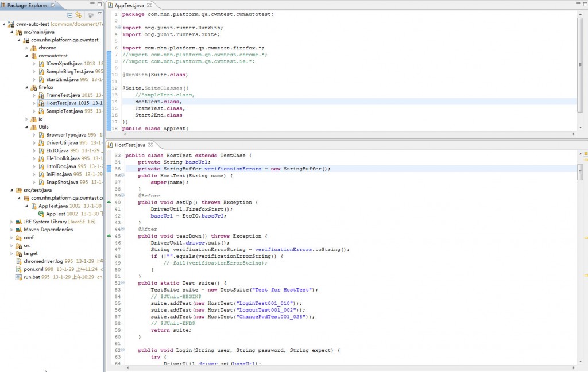Click the pom.xml file icon

coord(19,269)
